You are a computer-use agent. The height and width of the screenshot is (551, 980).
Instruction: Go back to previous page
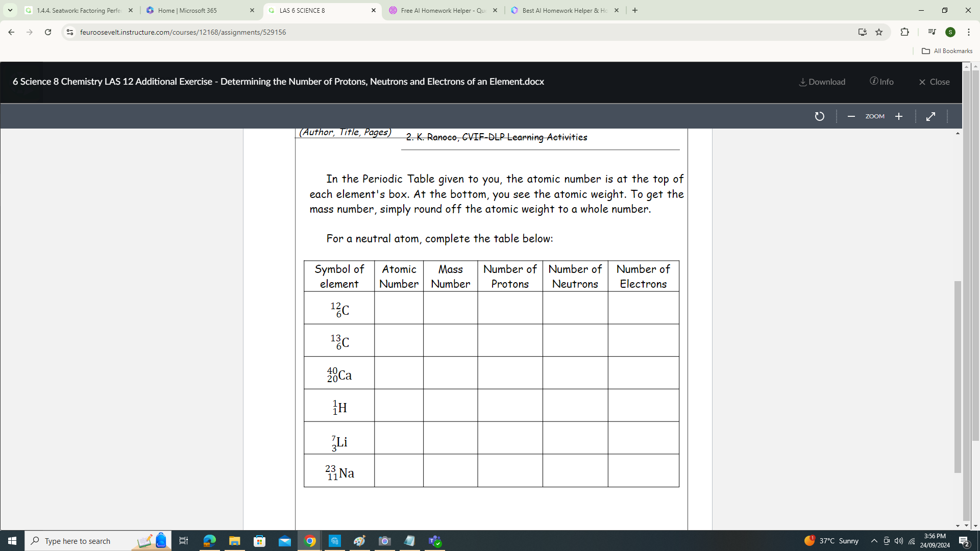[x=11, y=32]
